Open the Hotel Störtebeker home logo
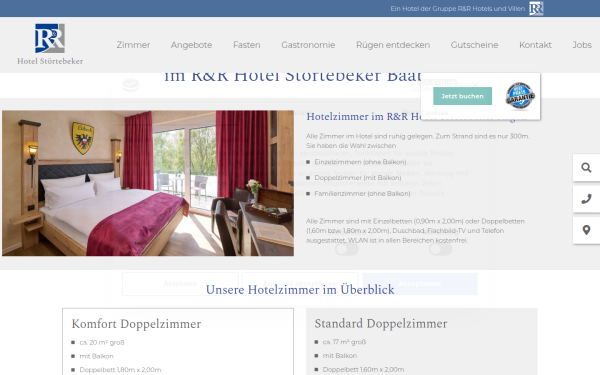 click(50, 44)
